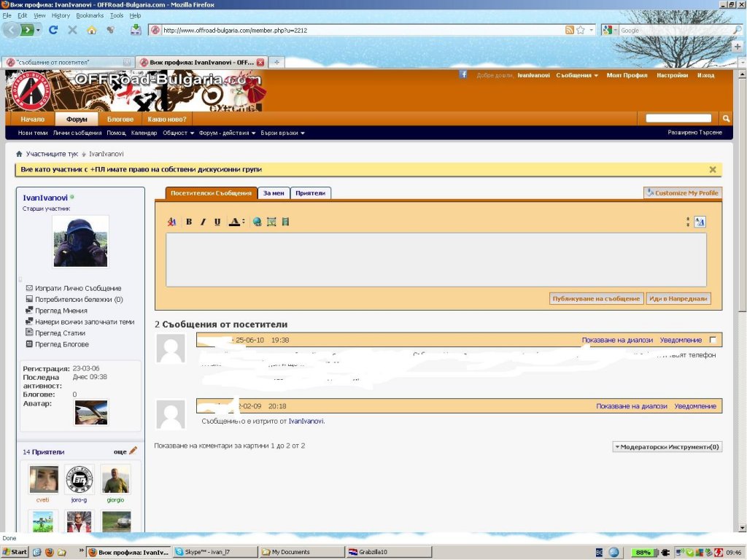This screenshot has width=747, height=560.
Task: Open the Изпрати Лично Съобщение link
Action: [78, 288]
